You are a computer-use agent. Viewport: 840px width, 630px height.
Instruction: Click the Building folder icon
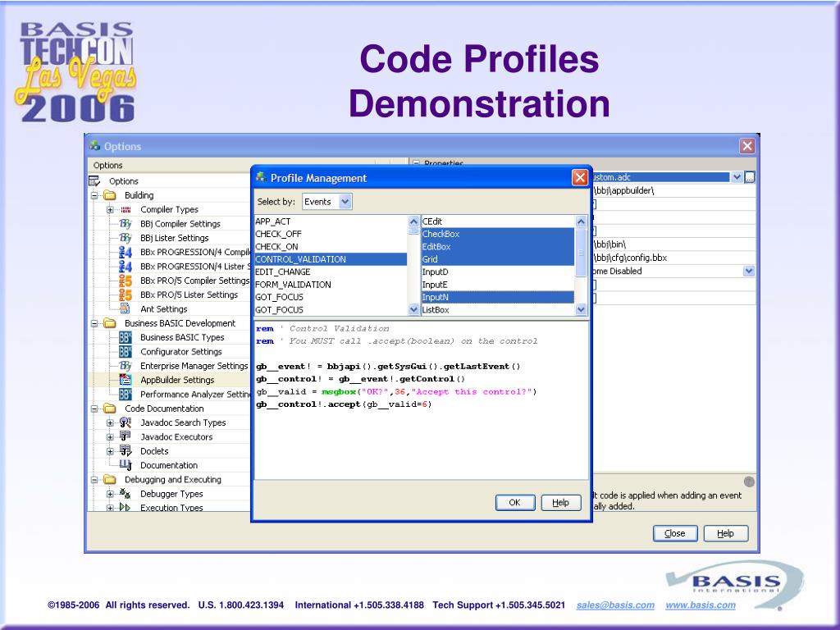coord(110,195)
